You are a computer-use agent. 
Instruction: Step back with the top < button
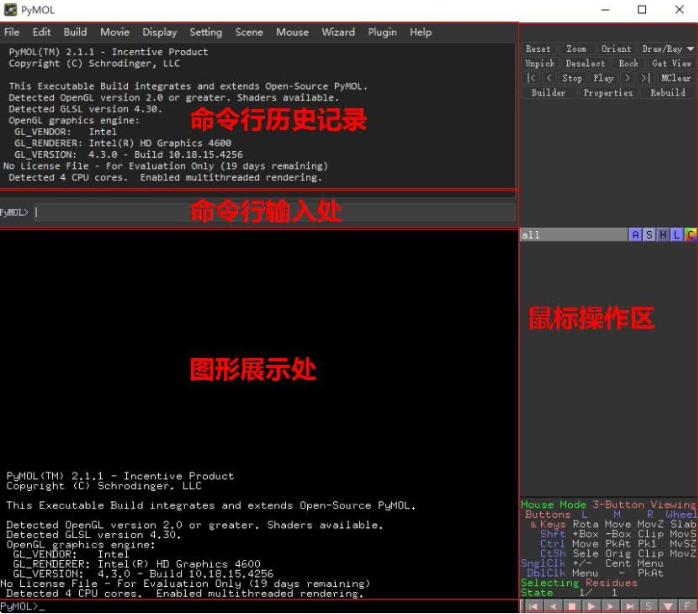point(549,78)
